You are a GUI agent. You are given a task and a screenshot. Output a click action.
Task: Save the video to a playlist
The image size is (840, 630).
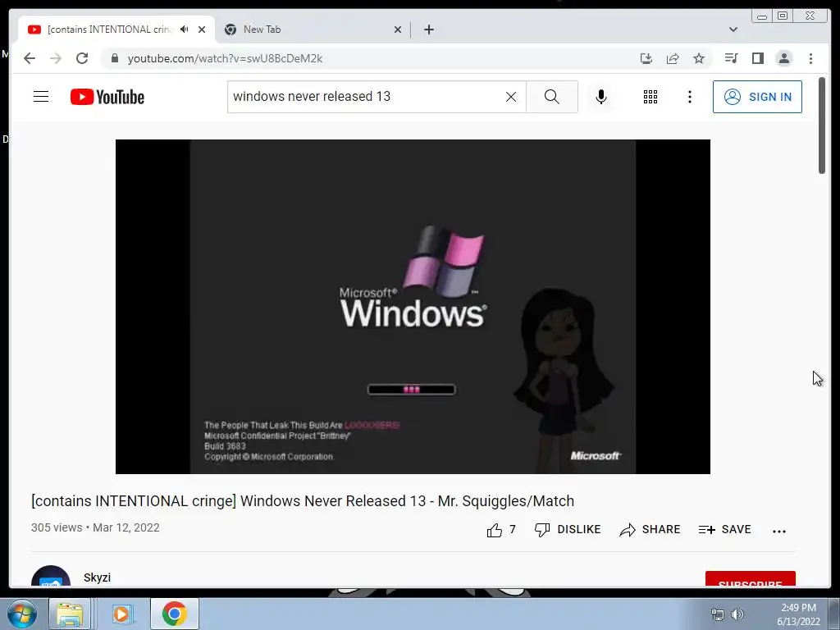click(x=725, y=530)
